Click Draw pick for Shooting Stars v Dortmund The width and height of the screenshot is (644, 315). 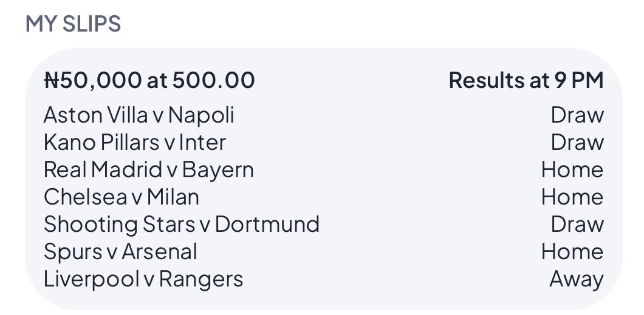point(577,225)
